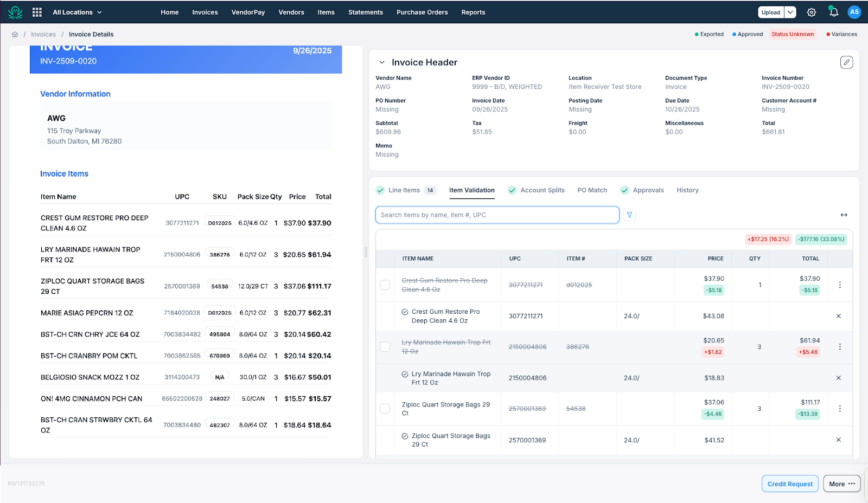
Task: Click the Upload button
Action: tap(771, 12)
